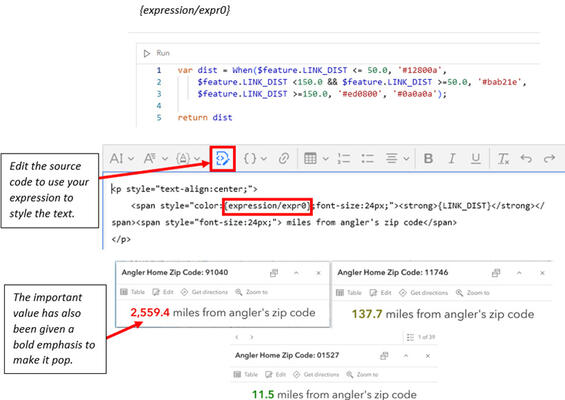Click Edit in the 11746 popup

pyautogui.click(x=381, y=293)
